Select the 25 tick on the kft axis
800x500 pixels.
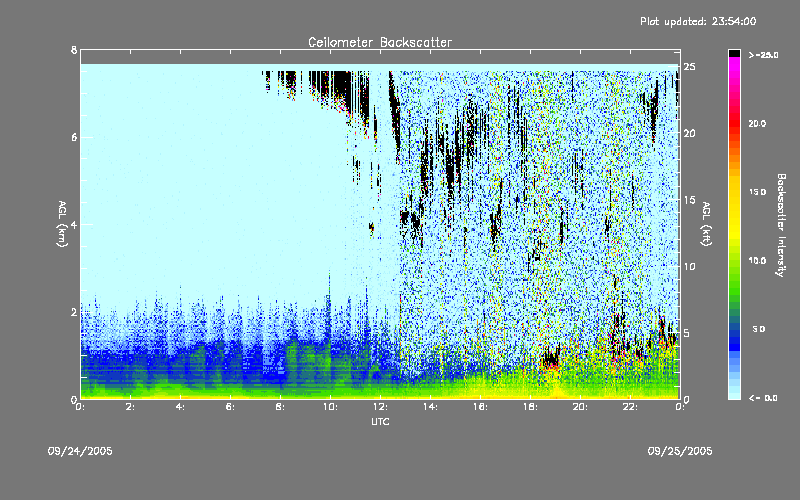689,67
